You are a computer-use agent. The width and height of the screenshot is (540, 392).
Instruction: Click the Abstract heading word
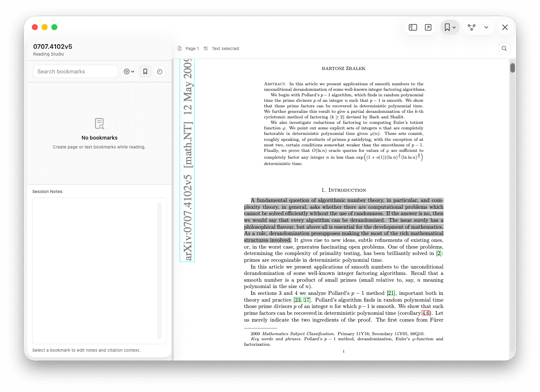[x=275, y=84]
